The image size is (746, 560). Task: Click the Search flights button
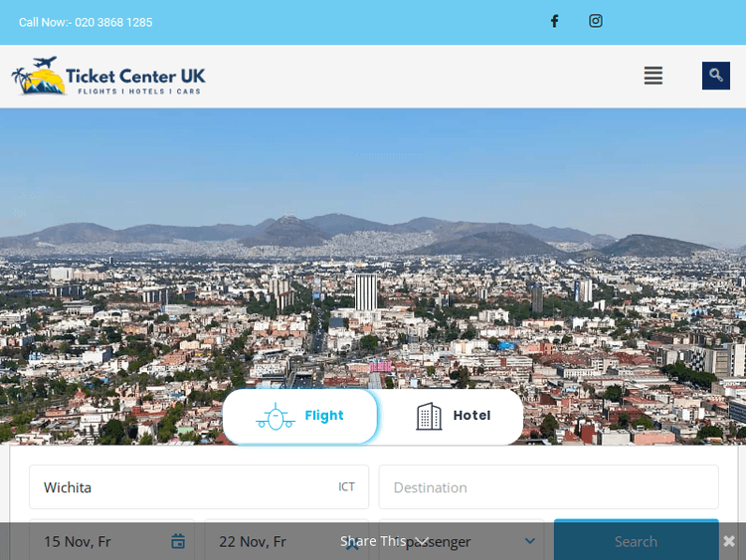[637, 541]
